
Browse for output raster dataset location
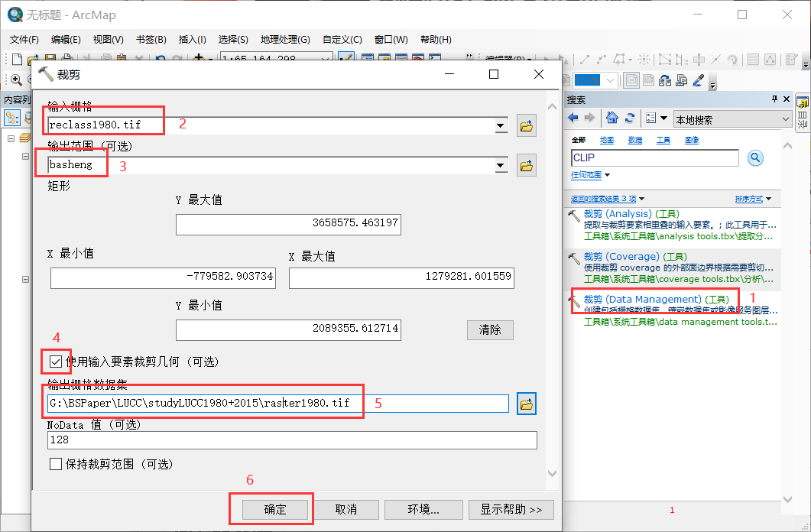[x=526, y=404]
